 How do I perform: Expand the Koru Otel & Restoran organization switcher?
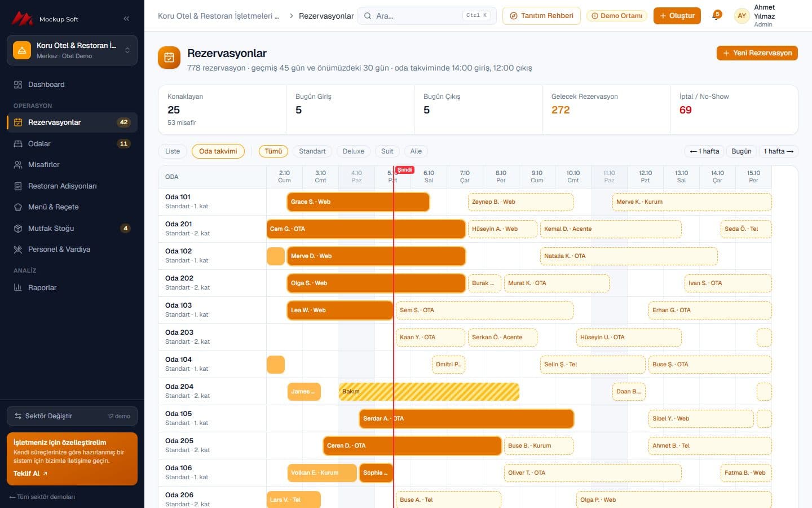point(72,50)
